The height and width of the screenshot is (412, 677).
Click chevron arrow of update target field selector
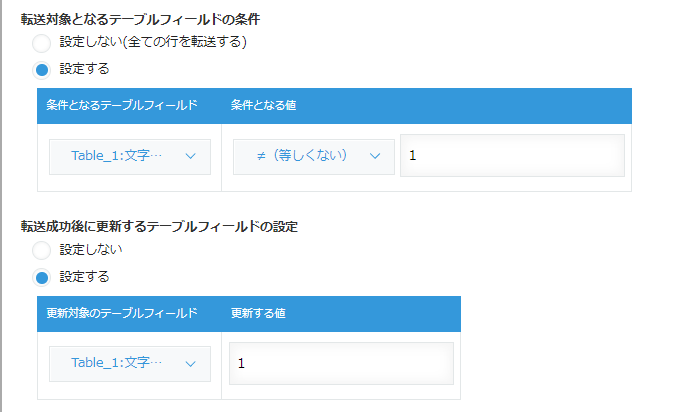[190, 364]
